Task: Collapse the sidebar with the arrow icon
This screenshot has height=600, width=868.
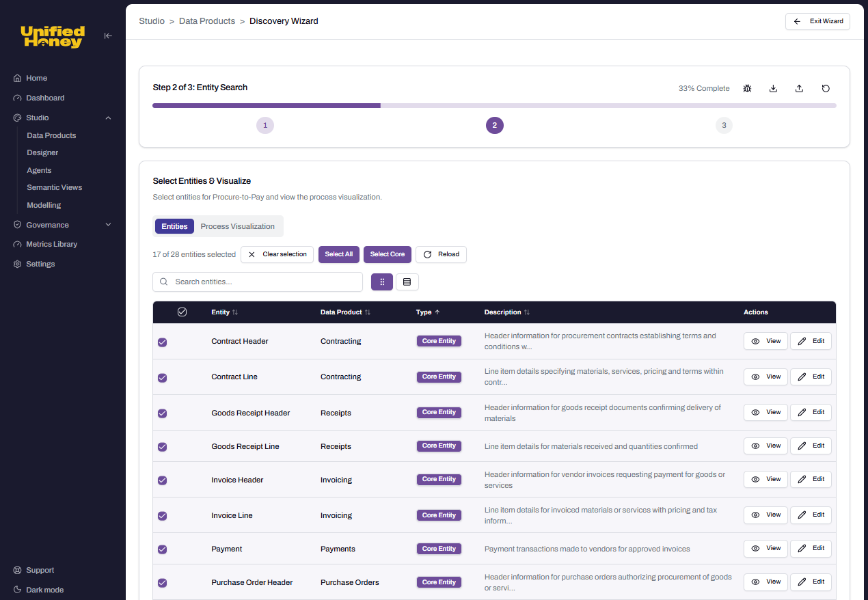Action: point(108,36)
